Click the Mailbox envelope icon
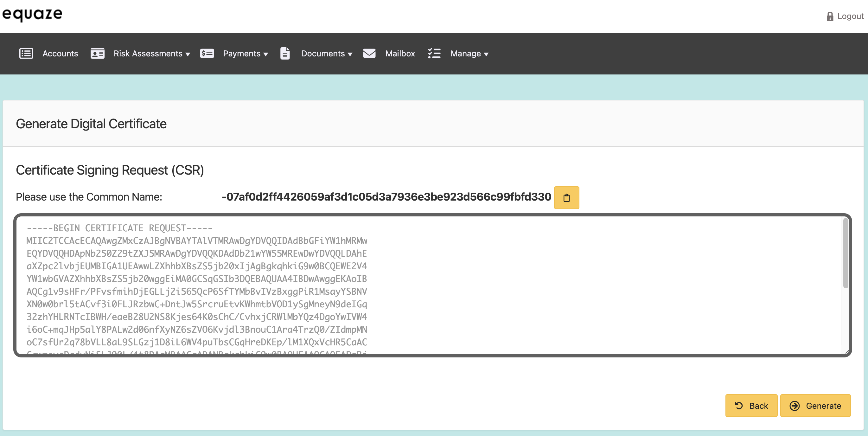The image size is (868, 436). (369, 54)
